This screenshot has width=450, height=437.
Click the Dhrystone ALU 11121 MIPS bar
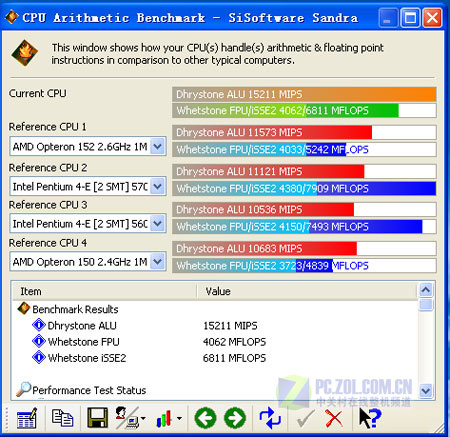(304, 171)
